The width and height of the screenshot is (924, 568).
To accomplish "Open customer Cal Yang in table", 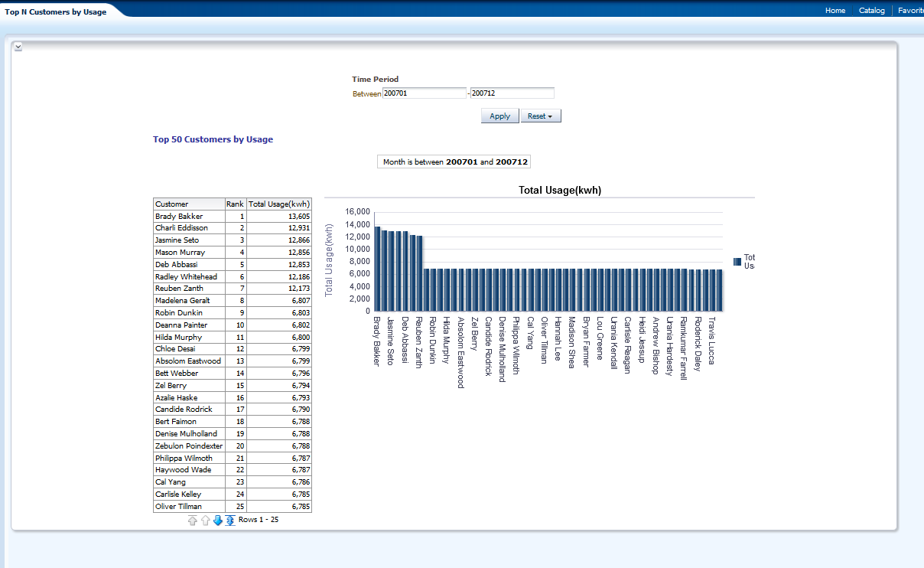I will click(171, 482).
